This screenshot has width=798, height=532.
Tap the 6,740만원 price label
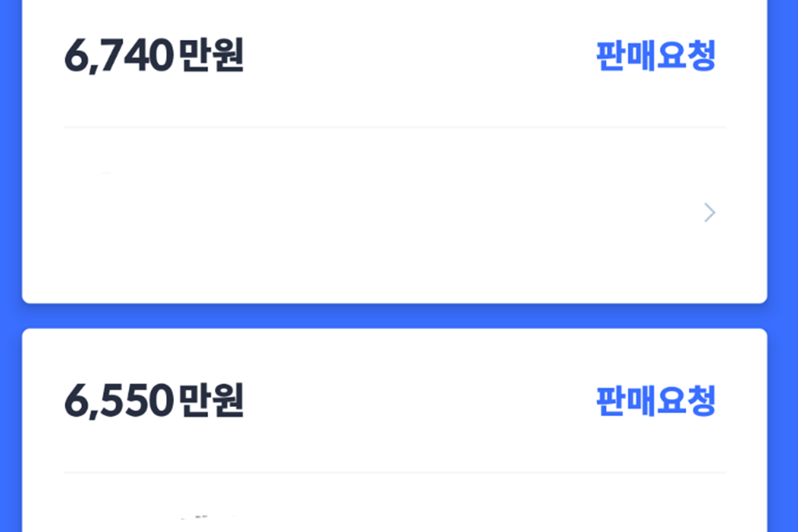click(x=153, y=57)
